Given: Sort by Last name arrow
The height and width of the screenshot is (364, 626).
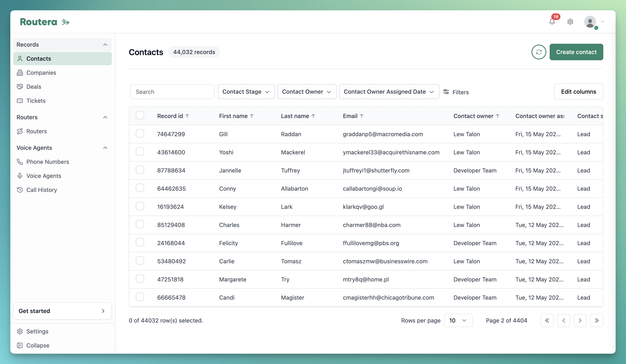Looking at the screenshot, I should point(313,116).
